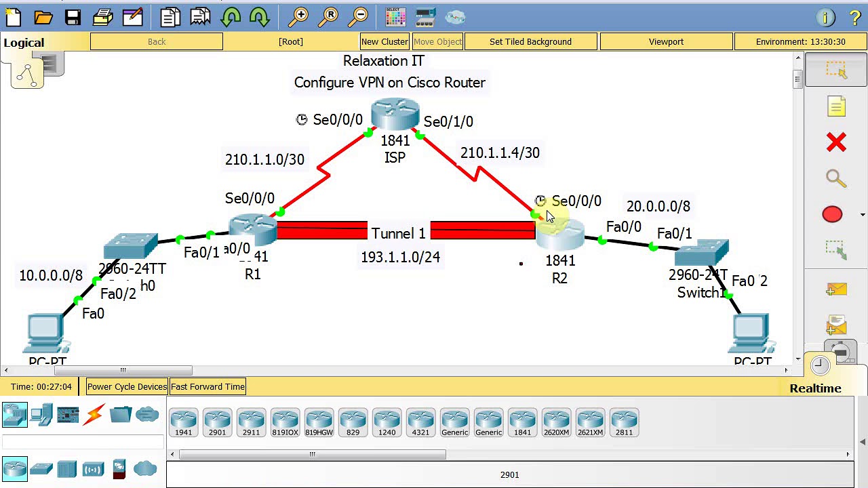Paste using the paste icon

pos(201,17)
